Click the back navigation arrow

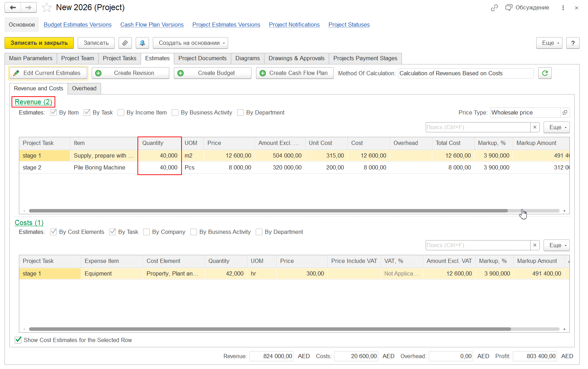tap(13, 8)
